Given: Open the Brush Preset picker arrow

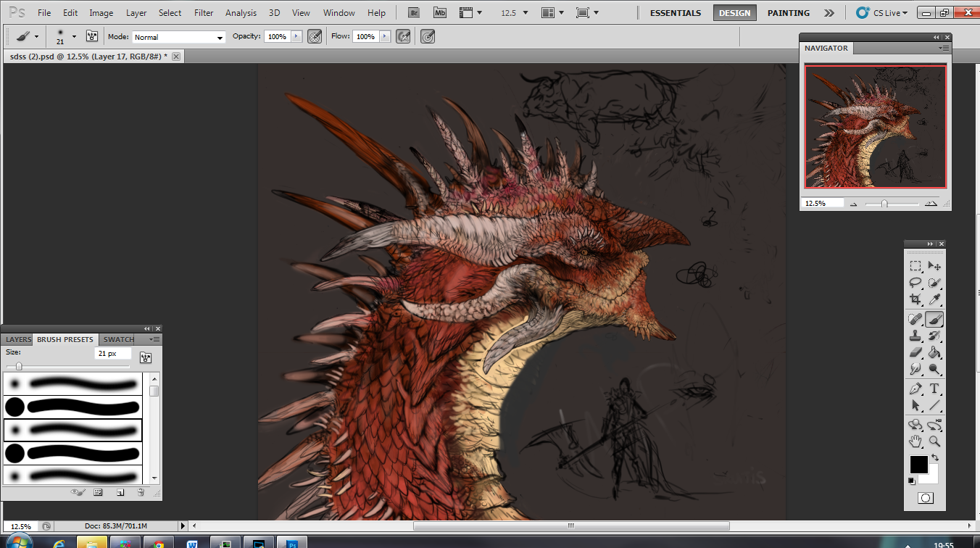Looking at the screenshot, I should pos(74,36).
